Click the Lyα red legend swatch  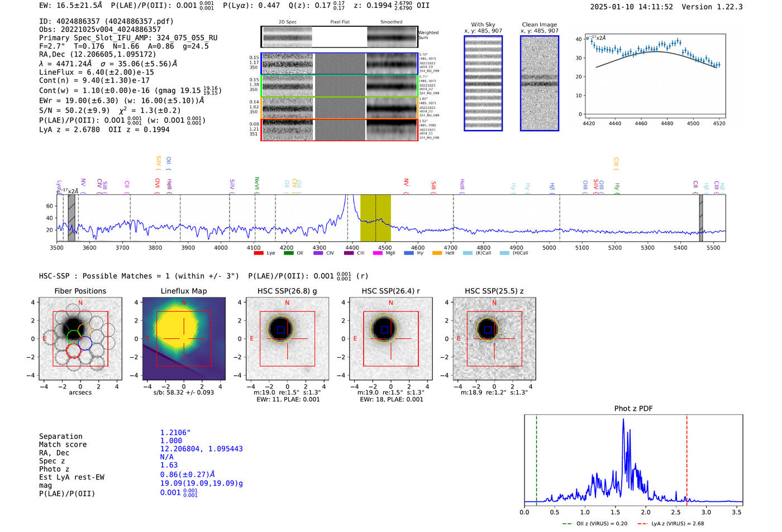[x=259, y=253]
